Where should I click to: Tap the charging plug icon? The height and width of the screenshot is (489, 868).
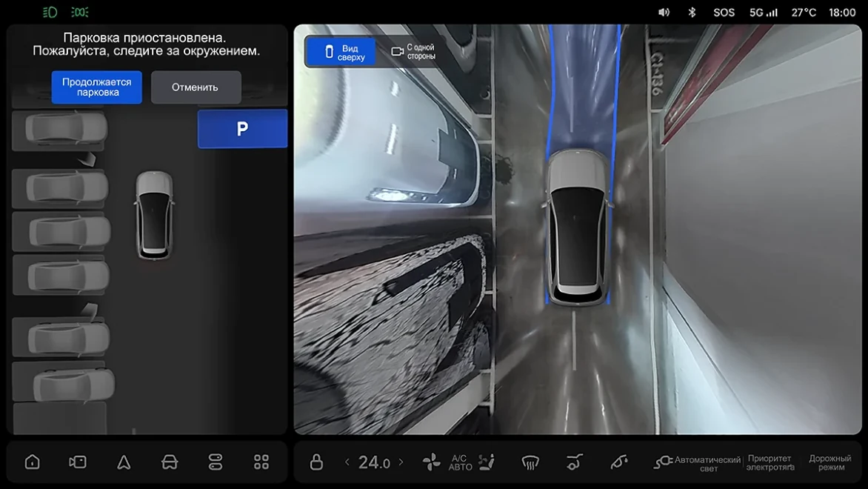(663, 462)
